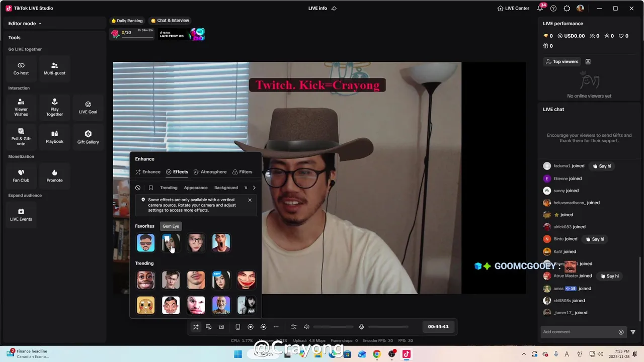Open Play Together
The image size is (644, 362).
[x=54, y=107]
